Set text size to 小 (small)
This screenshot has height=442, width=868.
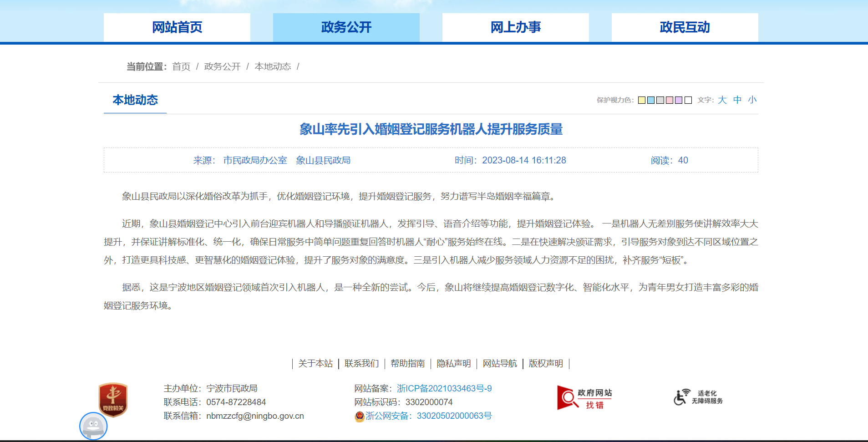point(752,100)
